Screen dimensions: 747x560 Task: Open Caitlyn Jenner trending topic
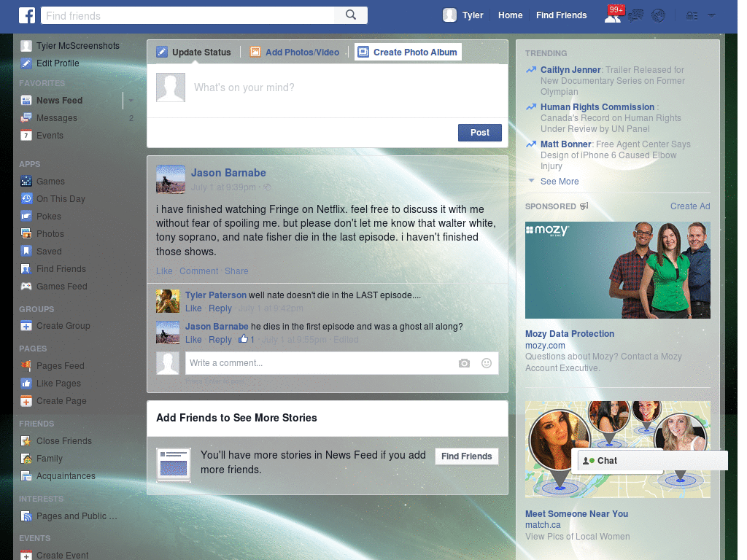point(570,70)
